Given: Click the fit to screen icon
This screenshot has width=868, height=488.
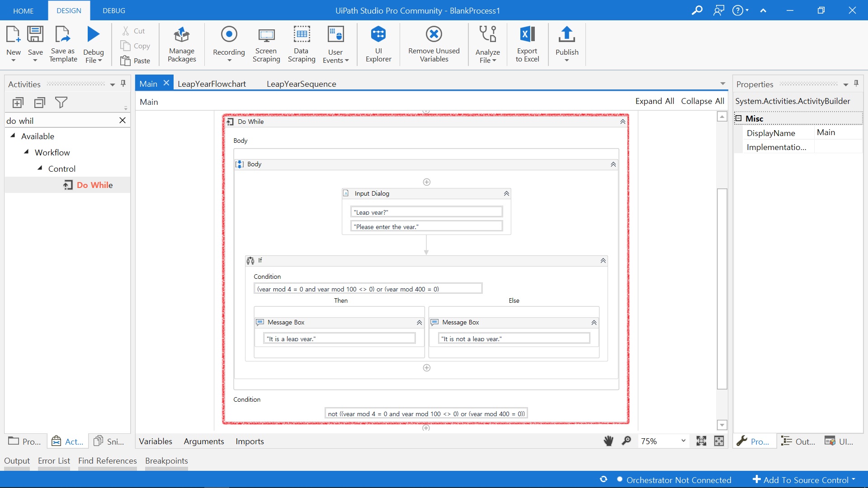Looking at the screenshot, I should tap(701, 441).
